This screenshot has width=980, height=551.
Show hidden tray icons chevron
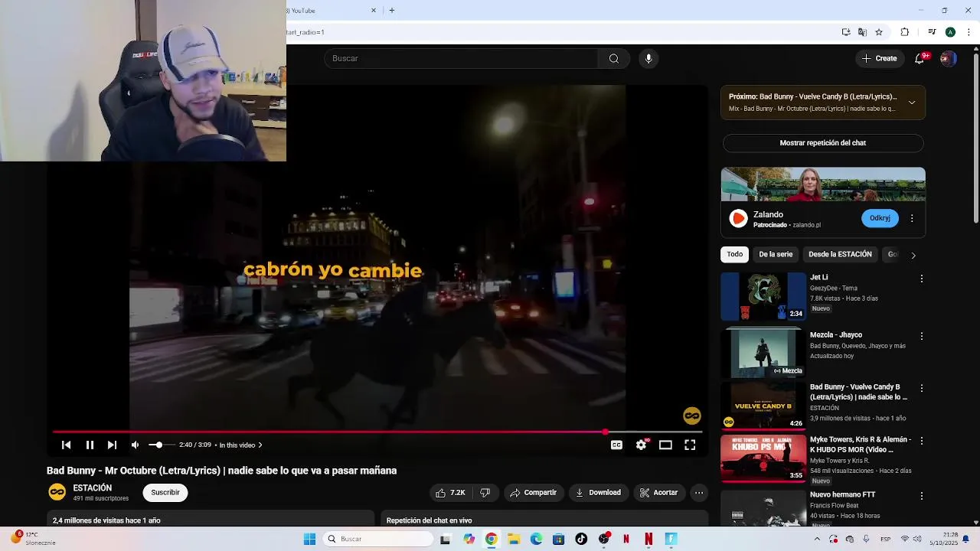[817, 539]
